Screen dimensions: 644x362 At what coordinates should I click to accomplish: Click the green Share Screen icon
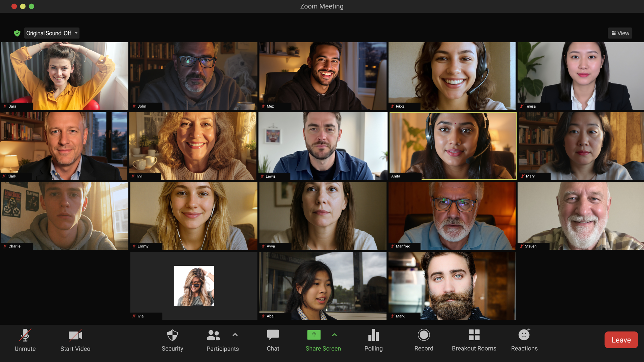[314, 335]
